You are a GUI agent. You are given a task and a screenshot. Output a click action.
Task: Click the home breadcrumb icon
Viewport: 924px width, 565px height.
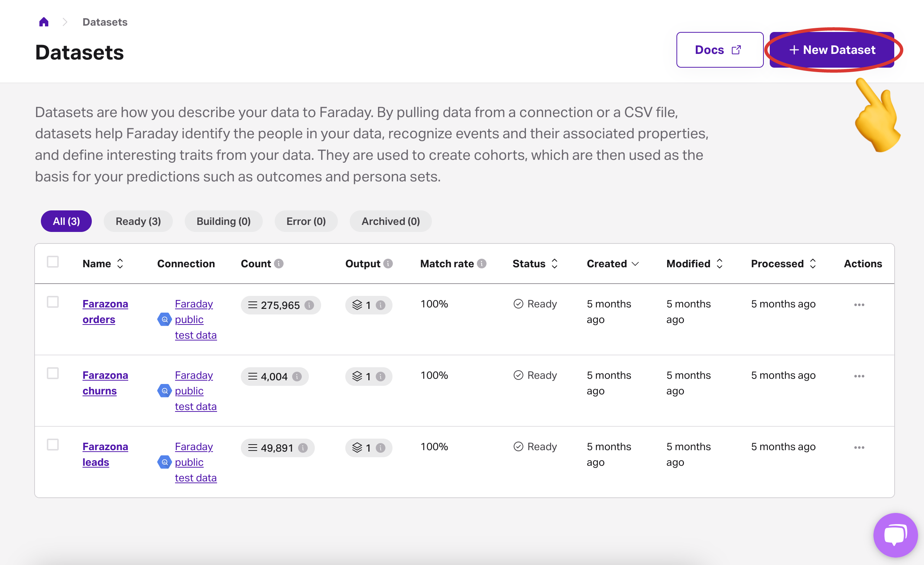(x=44, y=22)
